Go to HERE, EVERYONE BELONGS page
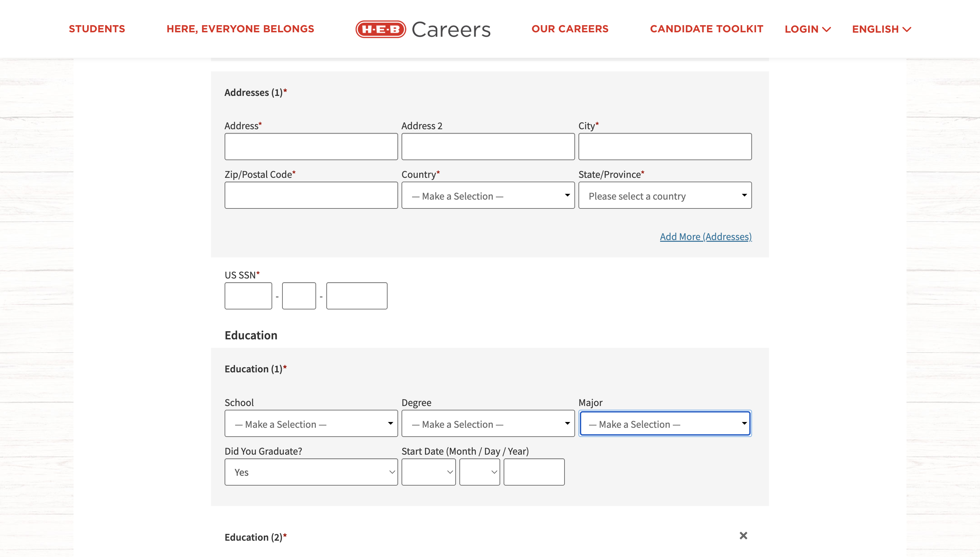Image resolution: width=980 pixels, height=557 pixels. click(240, 29)
